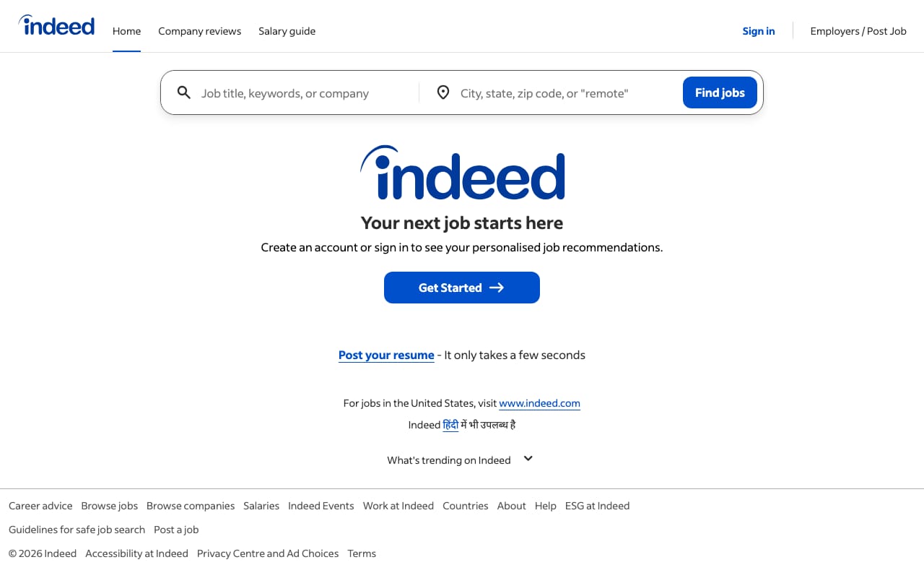Open the Career advice footer link
Viewport: 924px width, 578px height.
[40, 506]
